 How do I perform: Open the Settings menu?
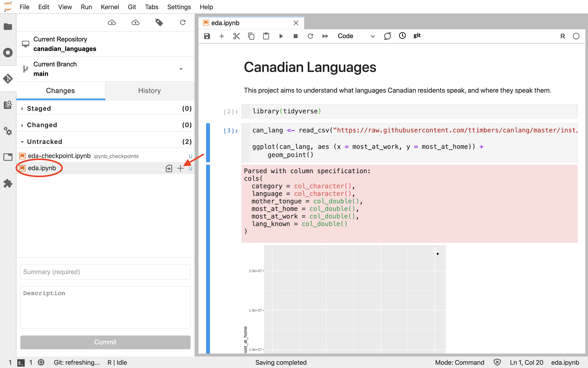pyautogui.click(x=179, y=7)
